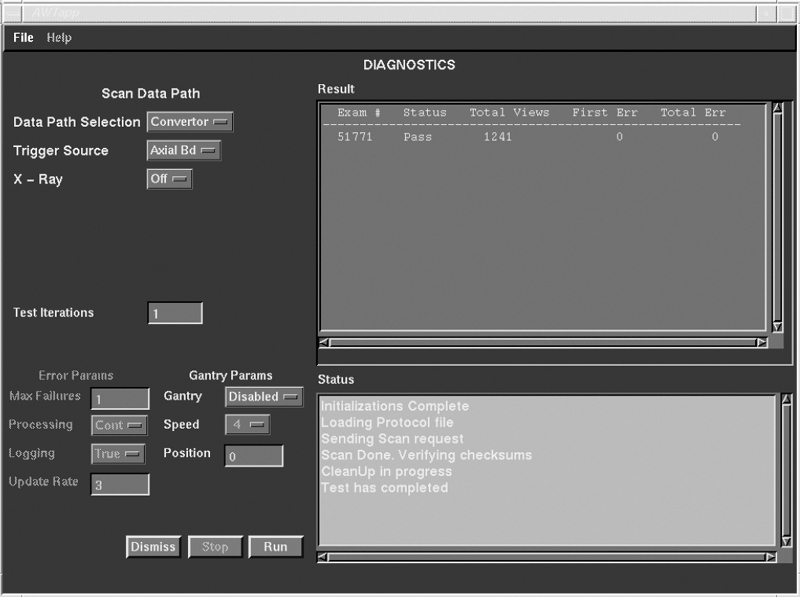Focus the Test Iterations input field

click(175, 314)
